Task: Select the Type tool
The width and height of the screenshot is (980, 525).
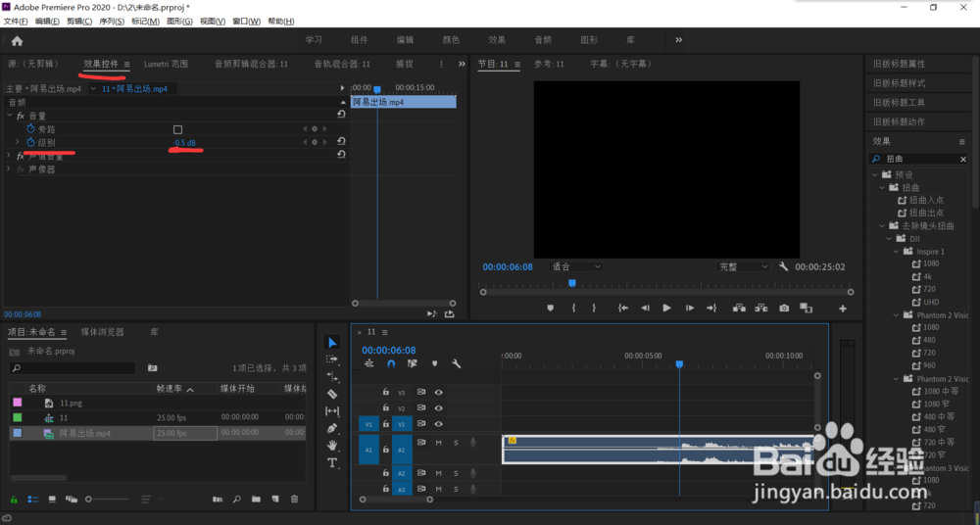Action: (332, 463)
